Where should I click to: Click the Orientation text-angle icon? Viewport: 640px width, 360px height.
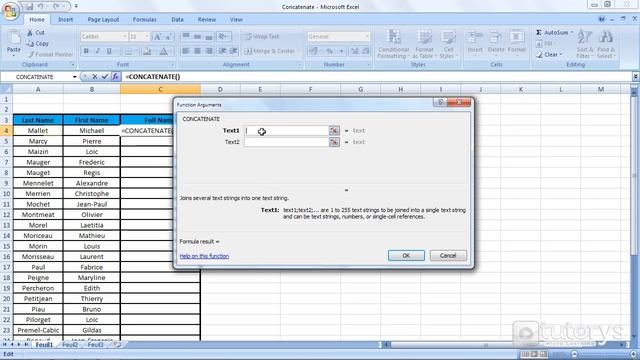coord(223,36)
